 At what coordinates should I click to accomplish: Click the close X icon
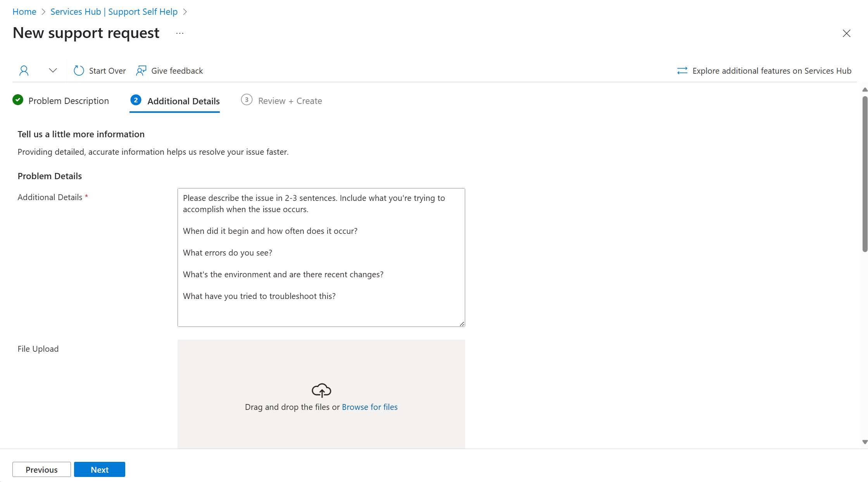846,33
